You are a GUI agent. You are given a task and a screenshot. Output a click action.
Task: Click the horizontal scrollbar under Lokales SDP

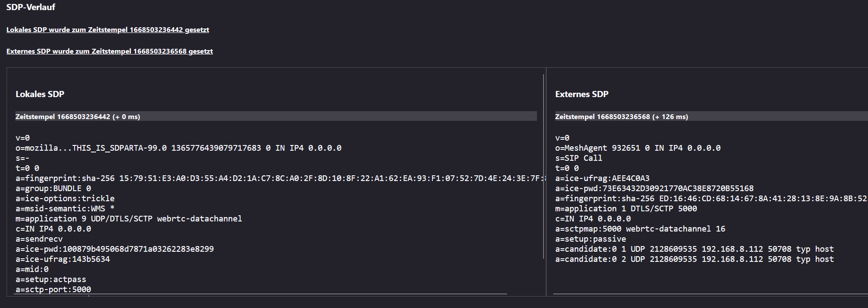point(260,294)
